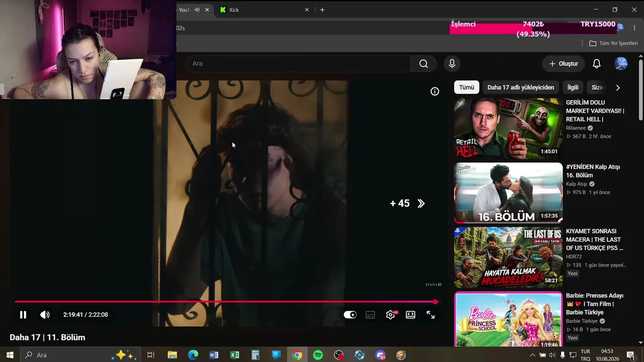
Task: Open Task View on the taskbar
Action: [x=150, y=355]
